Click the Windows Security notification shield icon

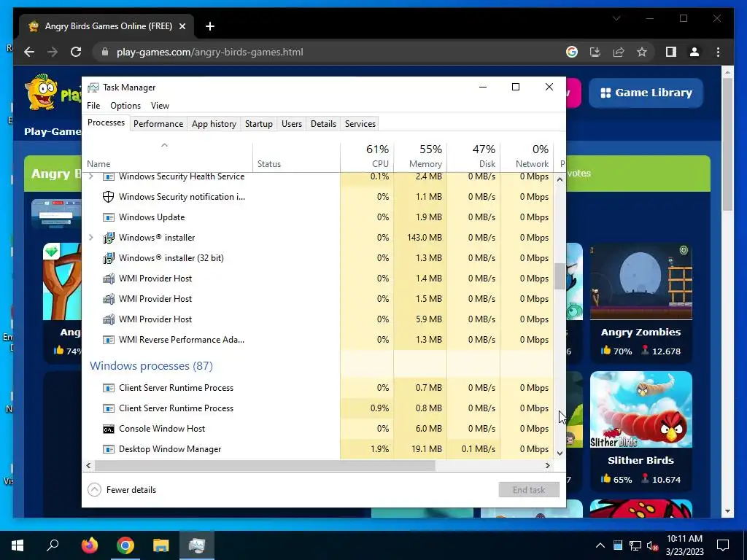pyautogui.click(x=109, y=197)
